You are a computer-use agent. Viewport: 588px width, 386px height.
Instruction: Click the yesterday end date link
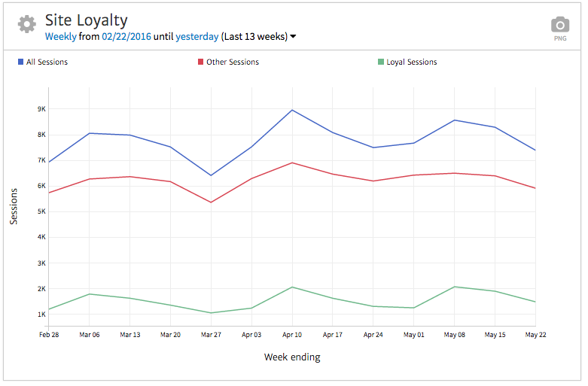(x=197, y=36)
